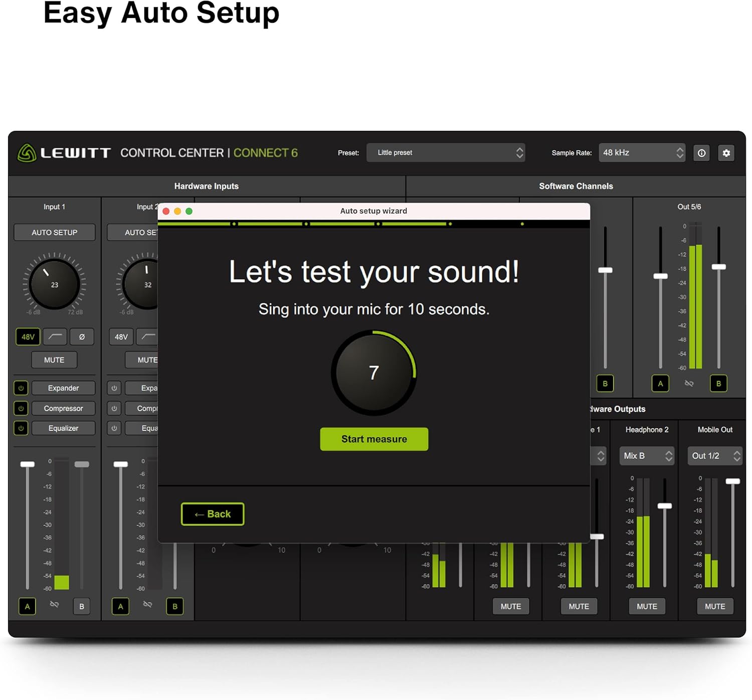The height and width of the screenshot is (700, 752).
Task: Toggle Input 2's Compressor power icon
Action: click(114, 408)
